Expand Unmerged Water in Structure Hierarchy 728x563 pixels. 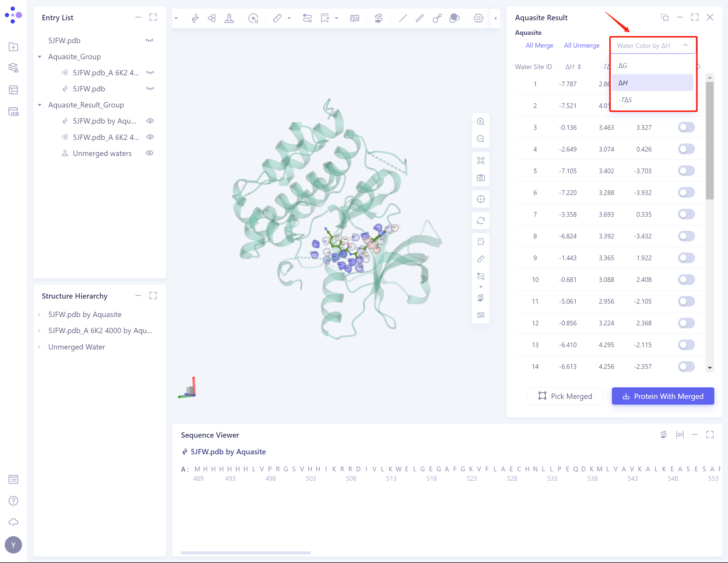pos(40,347)
